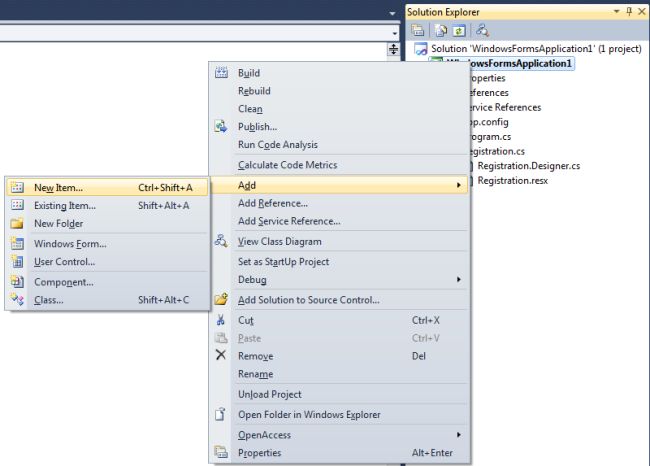Click the User Control submenu icon
Screen dimensions: 650x466
tap(17, 262)
